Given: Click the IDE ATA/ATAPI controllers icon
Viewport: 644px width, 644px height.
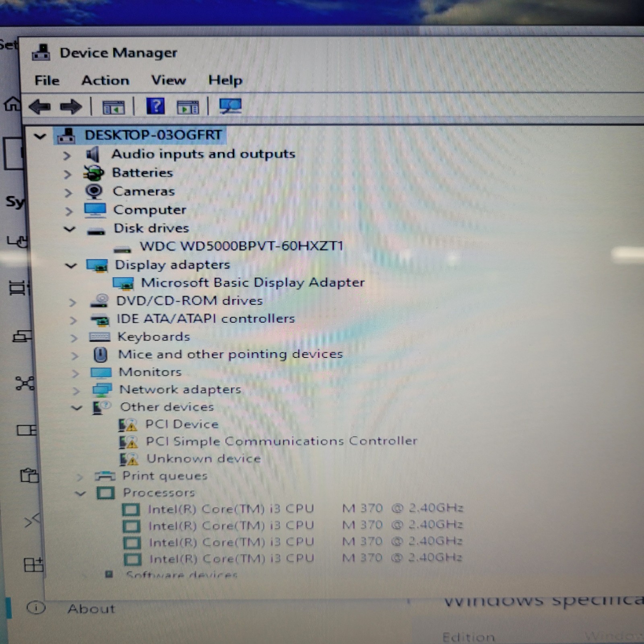Looking at the screenshot, I should (100, 320).
